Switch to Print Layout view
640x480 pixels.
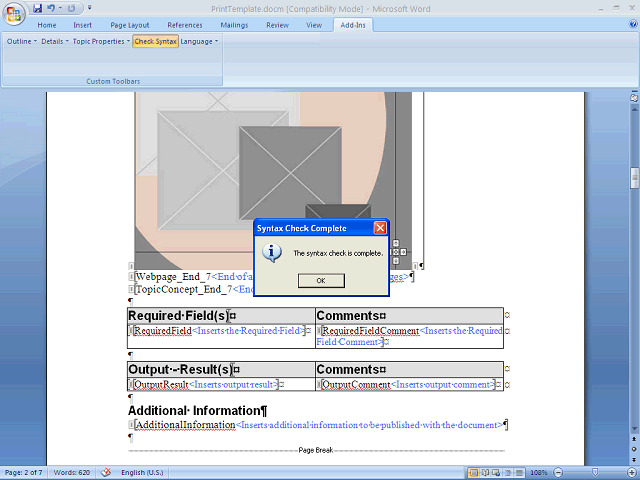[x=474, y=473]
